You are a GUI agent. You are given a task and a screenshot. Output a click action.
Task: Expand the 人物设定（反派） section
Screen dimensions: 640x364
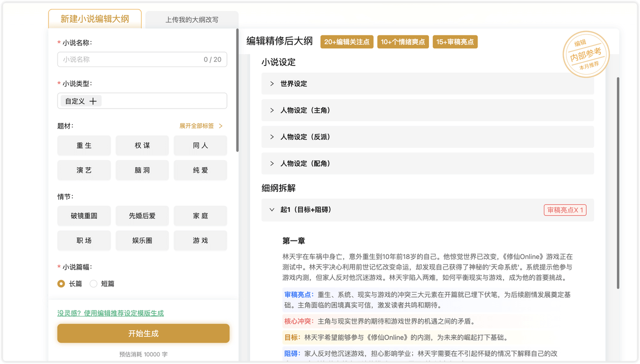427,136
